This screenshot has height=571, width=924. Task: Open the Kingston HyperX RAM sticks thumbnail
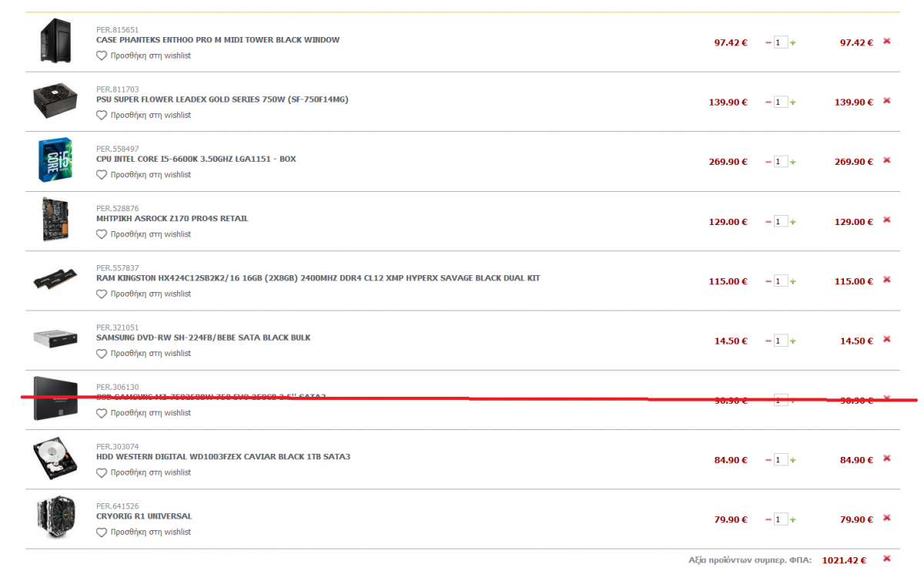point(55,278)
